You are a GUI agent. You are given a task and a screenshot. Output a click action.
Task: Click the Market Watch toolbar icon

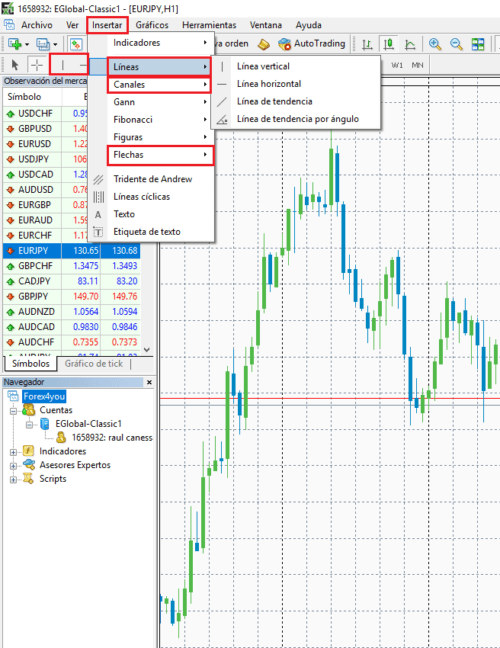pos(76,44)
